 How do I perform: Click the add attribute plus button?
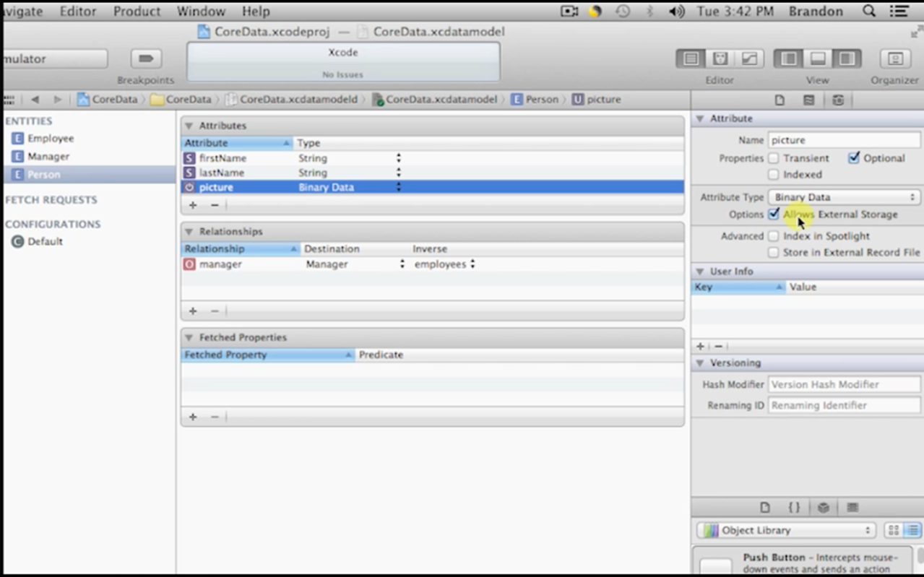(x=193, y=205)
